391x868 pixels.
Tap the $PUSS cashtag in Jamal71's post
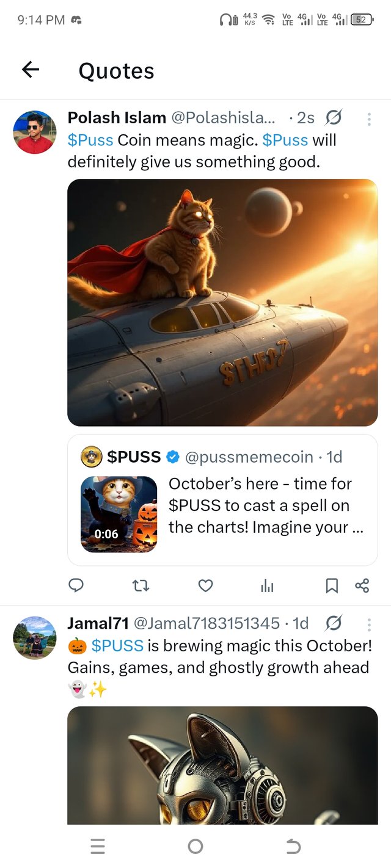pyautogui.click(x=117, y=645)
